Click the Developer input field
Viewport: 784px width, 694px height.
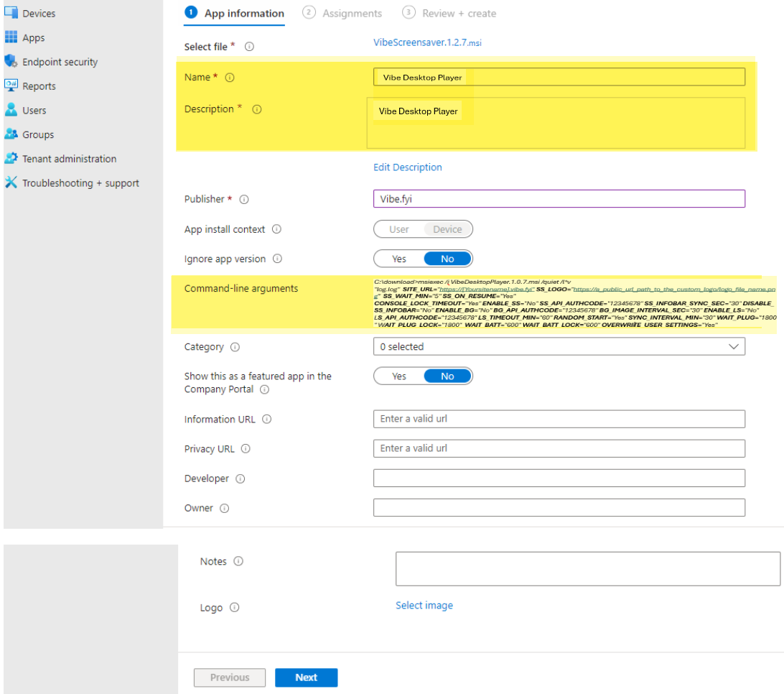(559, 478)
